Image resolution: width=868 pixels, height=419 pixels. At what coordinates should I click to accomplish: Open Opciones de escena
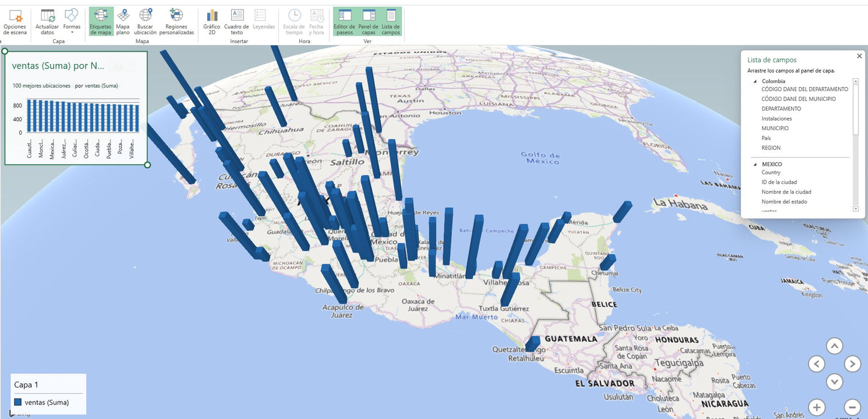(15, 22)
